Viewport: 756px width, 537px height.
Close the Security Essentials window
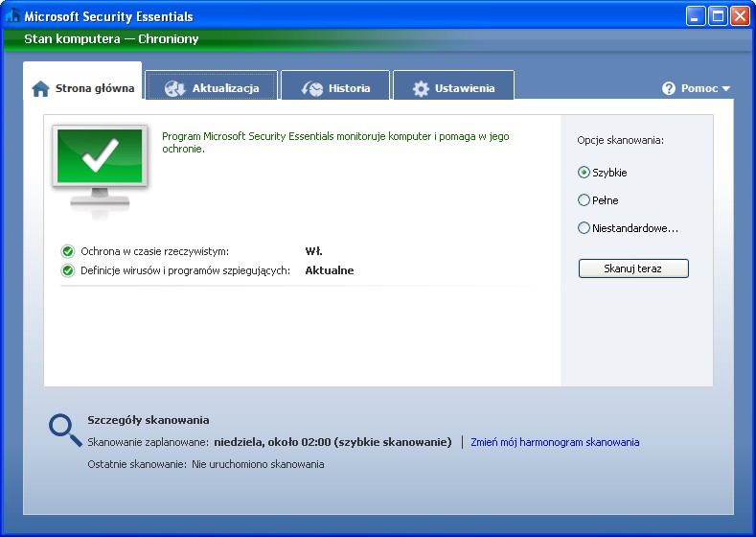pyautogui.click(x=740, y=16)
